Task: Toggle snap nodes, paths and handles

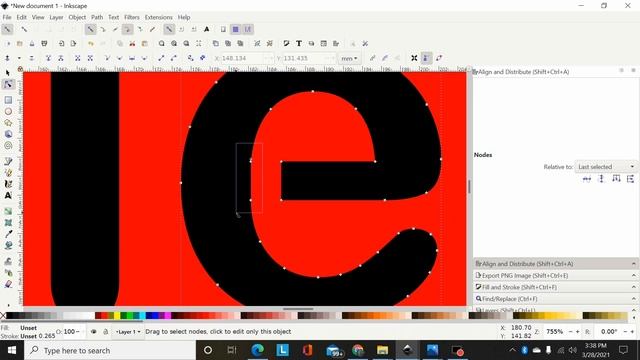Action: pos(91,29)
